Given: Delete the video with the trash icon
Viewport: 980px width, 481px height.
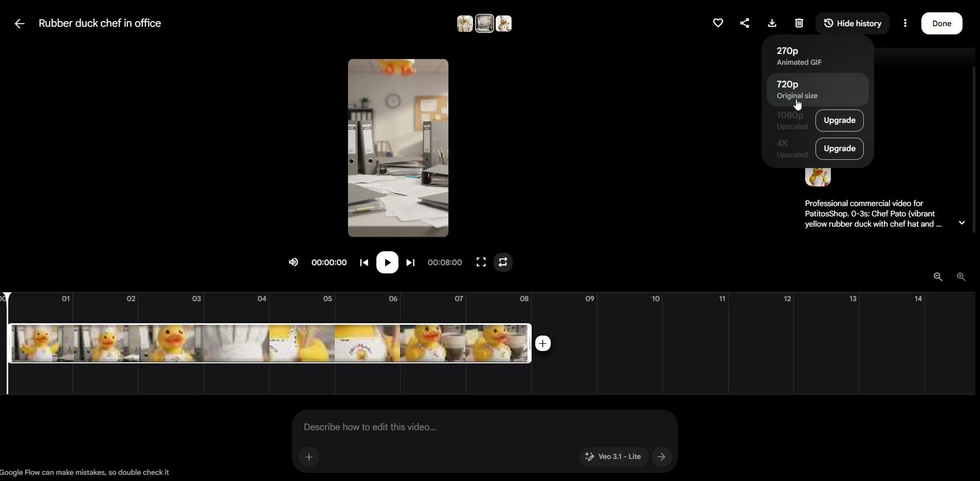Looking at the screenshot, I should coord(799,23).
